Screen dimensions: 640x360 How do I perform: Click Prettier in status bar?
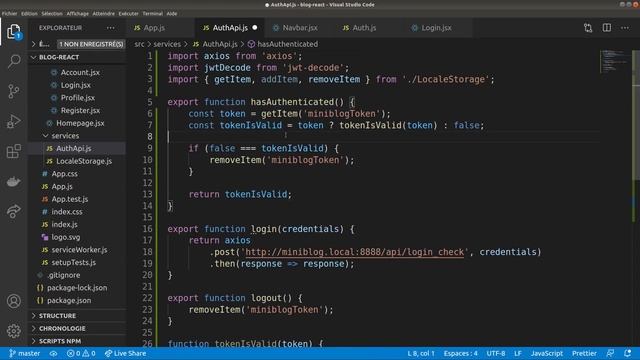584,353
